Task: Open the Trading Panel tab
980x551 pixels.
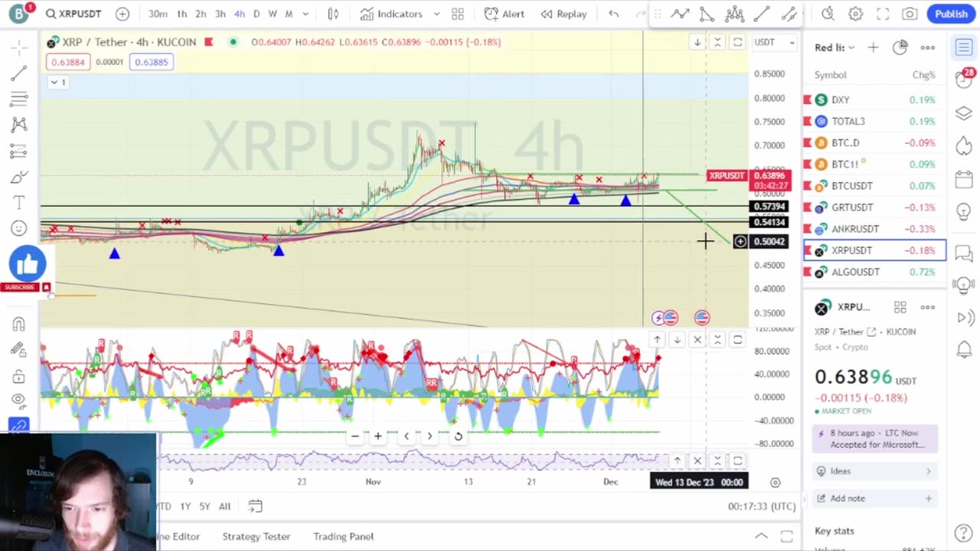Action: point(343,536)
